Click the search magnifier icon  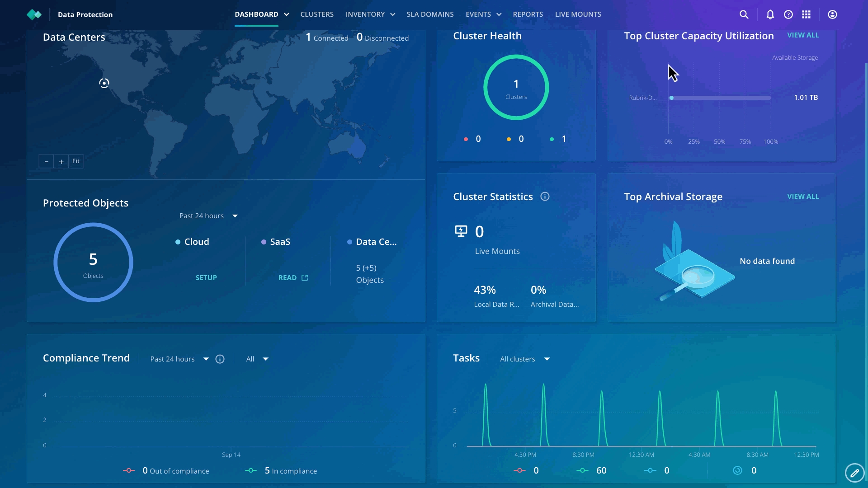pyautogui.click(x=744, y=14)
